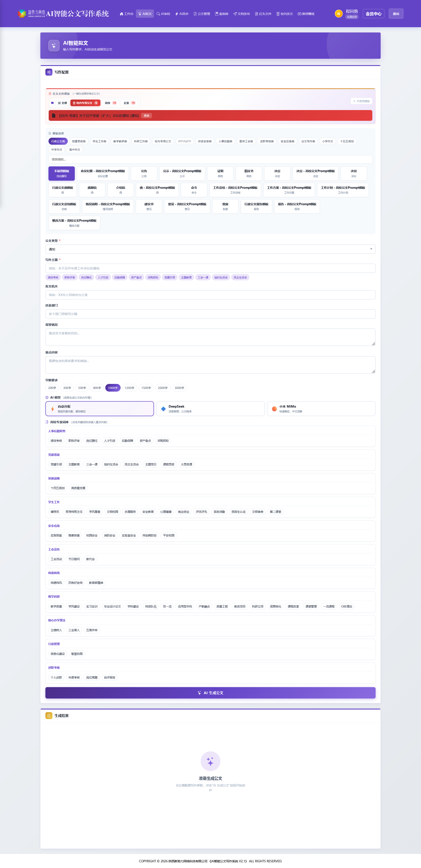Click the AI异步 lightning icon
The image size is (421, 868).
coord(177,14)
